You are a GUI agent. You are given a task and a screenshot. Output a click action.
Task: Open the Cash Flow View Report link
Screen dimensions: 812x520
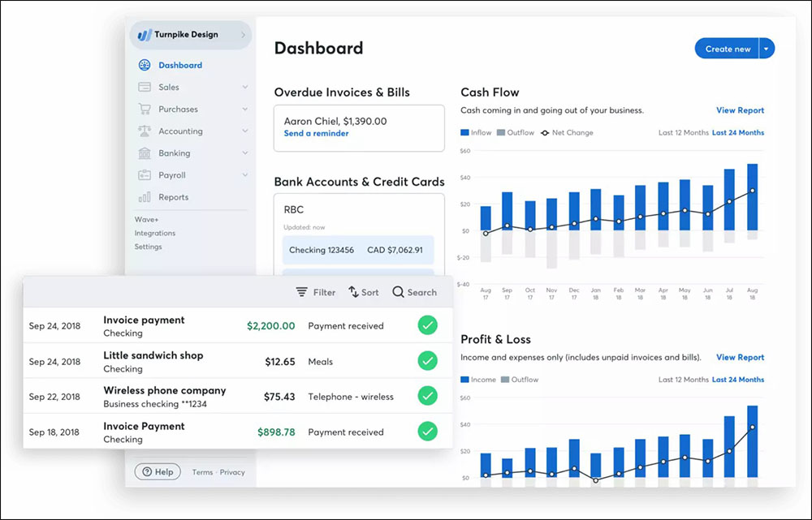[741, 110]
